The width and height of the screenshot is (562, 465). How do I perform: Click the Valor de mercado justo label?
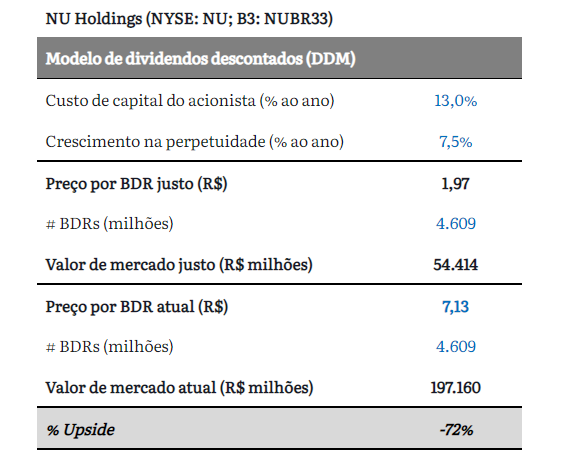click(x=179, y=265)
